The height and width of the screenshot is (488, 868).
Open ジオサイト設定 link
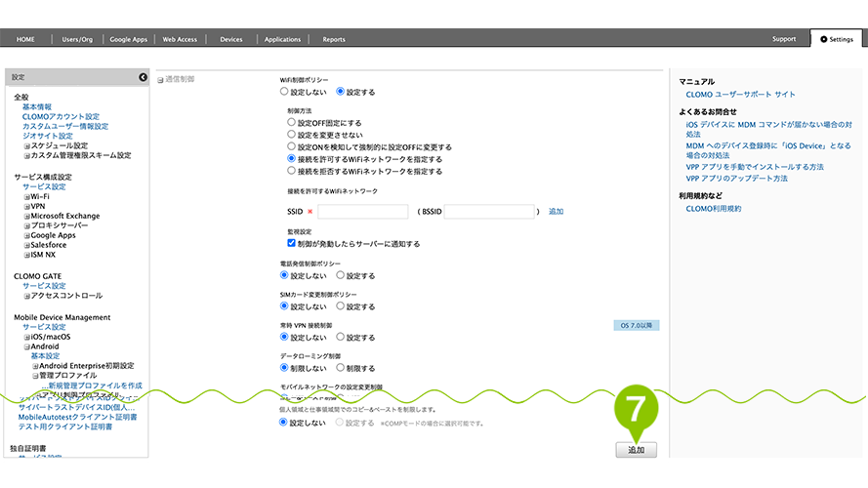pyautogui.click(x=48, y=136)
